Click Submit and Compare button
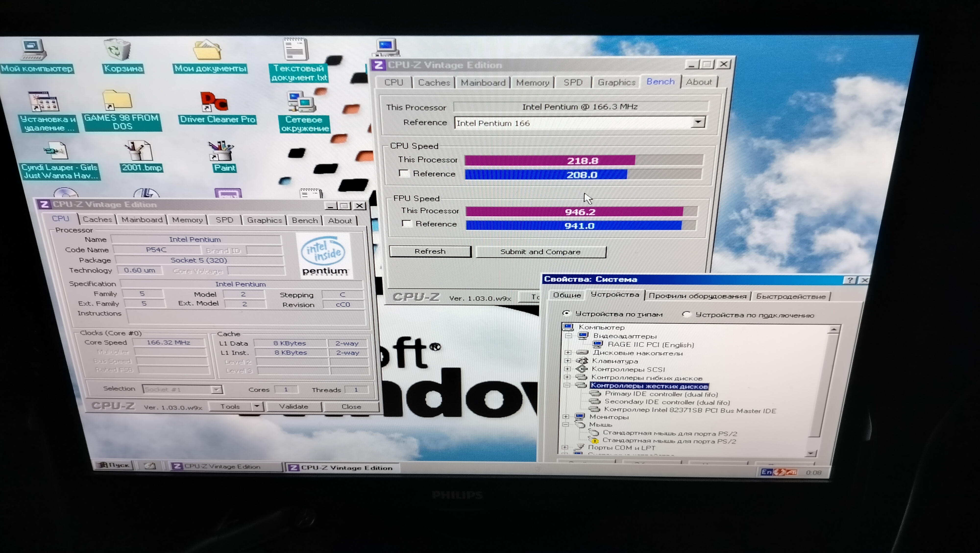This screenshot has height=553, width=980. 540,252
